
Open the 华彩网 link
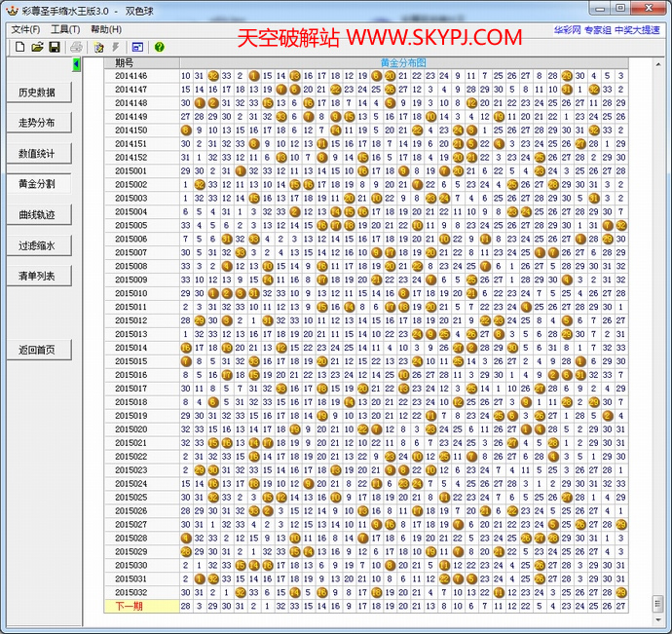[x=567, y=29]
